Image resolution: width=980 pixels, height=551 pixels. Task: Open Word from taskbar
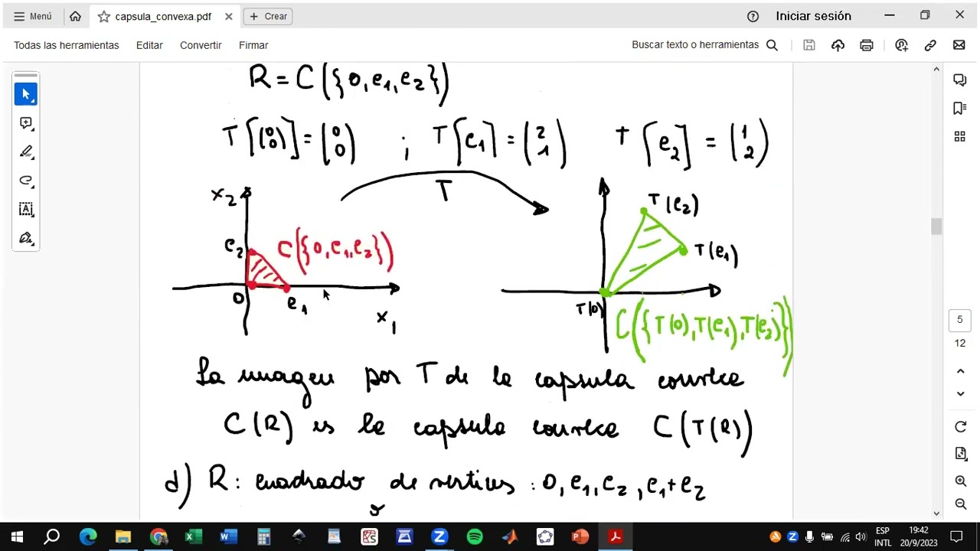click(x=228, y=536)
